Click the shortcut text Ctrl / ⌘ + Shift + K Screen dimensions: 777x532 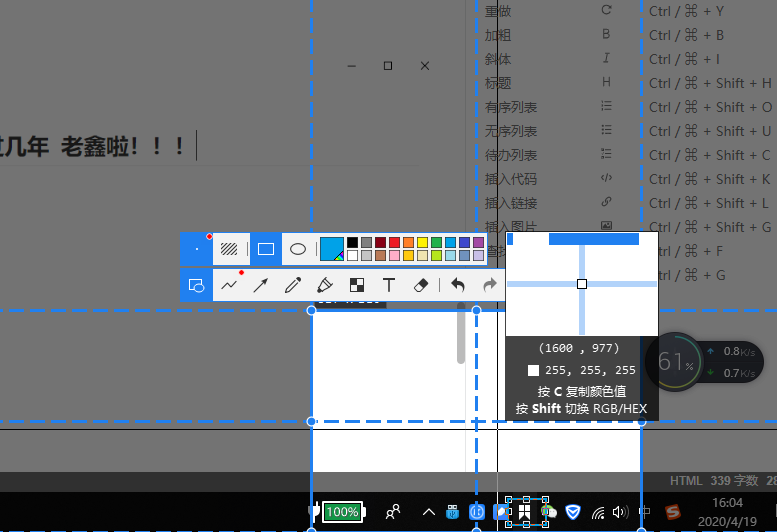710,179
